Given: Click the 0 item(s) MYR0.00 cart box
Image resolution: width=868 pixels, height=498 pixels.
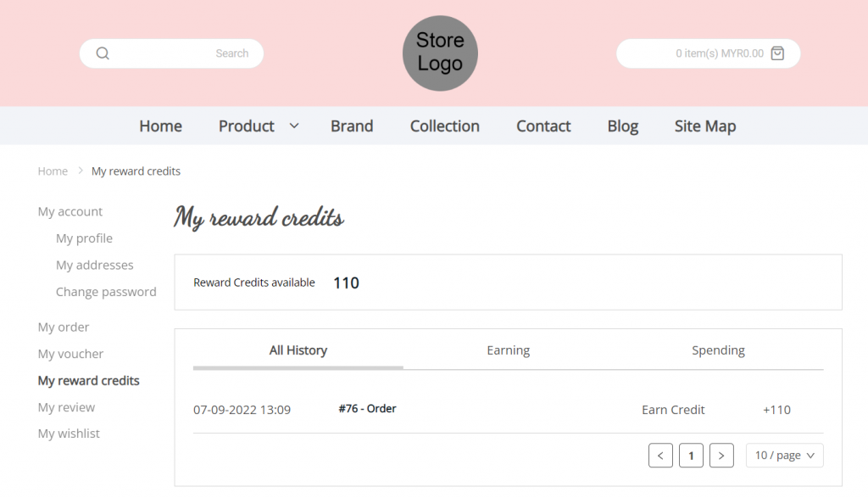Looking at the screenshot, I should coord(709,53).
